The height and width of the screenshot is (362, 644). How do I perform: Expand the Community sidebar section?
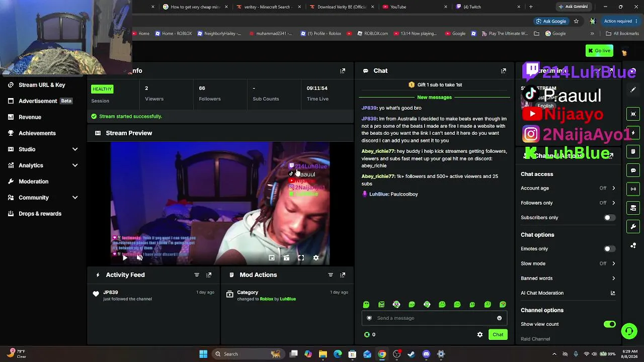[x=75, y=198]
